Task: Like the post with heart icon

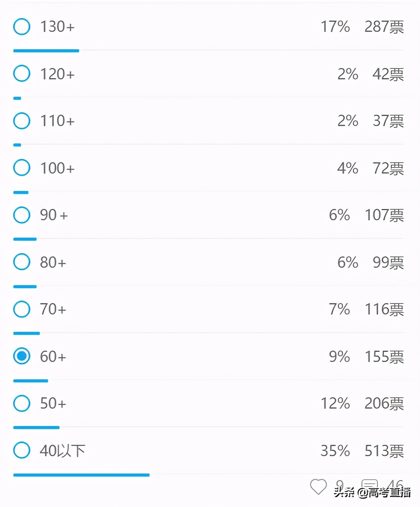Action: 318,487
